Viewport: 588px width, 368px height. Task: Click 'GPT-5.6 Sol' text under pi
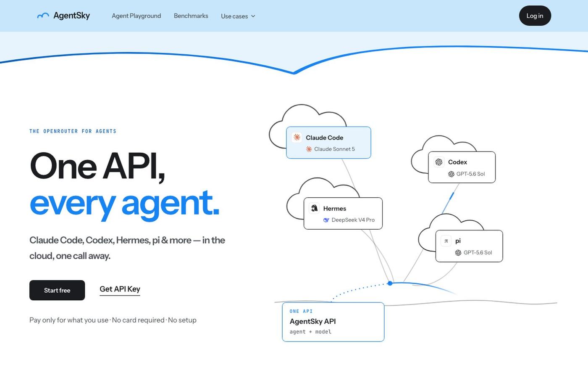[478, 252]
